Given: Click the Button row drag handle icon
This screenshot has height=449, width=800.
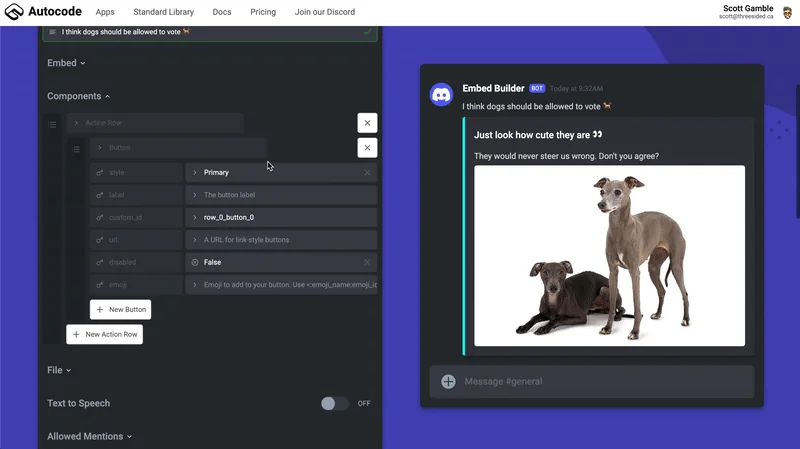Looking at the screenshot, I should pyautogui.click(x=76, y=149).
